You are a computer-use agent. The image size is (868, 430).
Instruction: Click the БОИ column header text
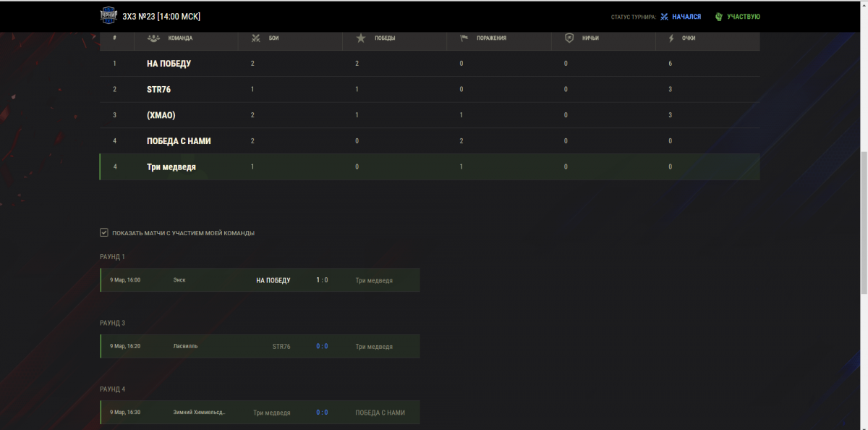pyautogui.click(x=273, y=38)
